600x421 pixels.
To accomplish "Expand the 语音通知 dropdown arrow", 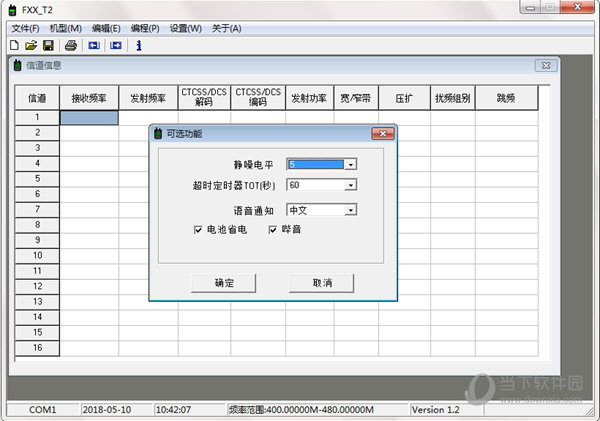I will coord(351,210).
